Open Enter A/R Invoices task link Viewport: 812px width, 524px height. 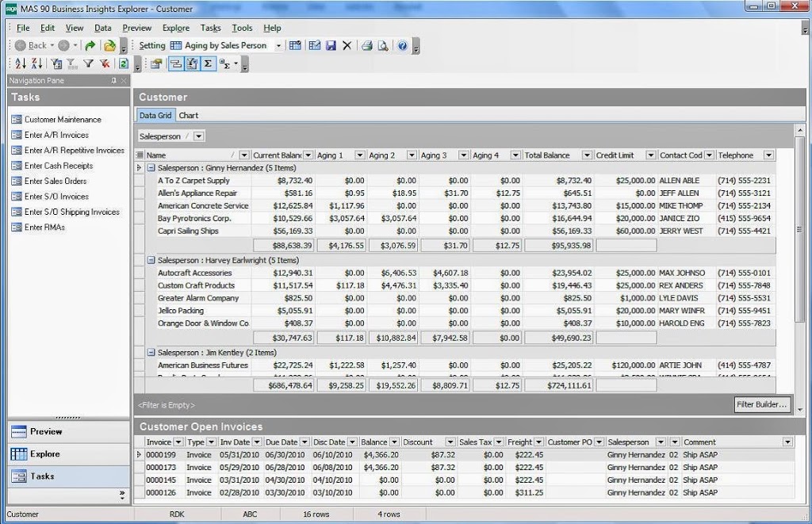pyautogui.click(x=56, y=135)
